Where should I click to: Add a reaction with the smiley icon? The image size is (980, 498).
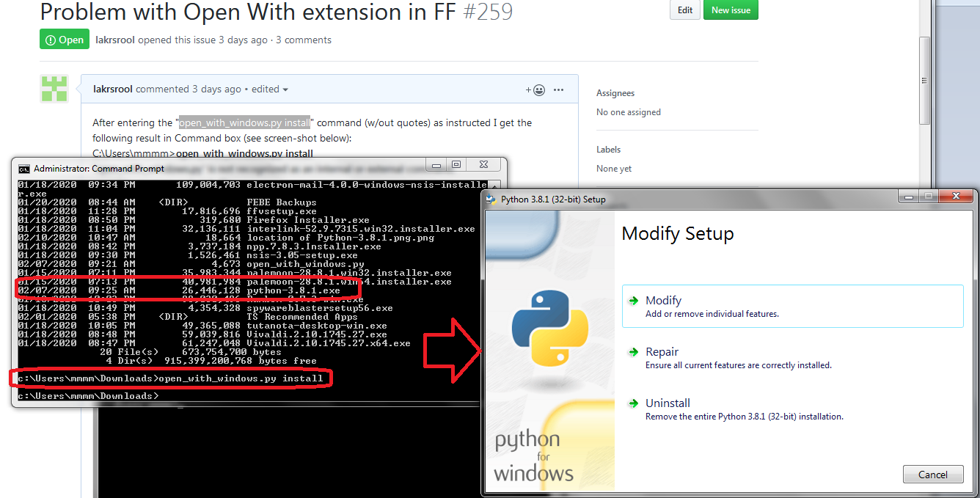535,89
